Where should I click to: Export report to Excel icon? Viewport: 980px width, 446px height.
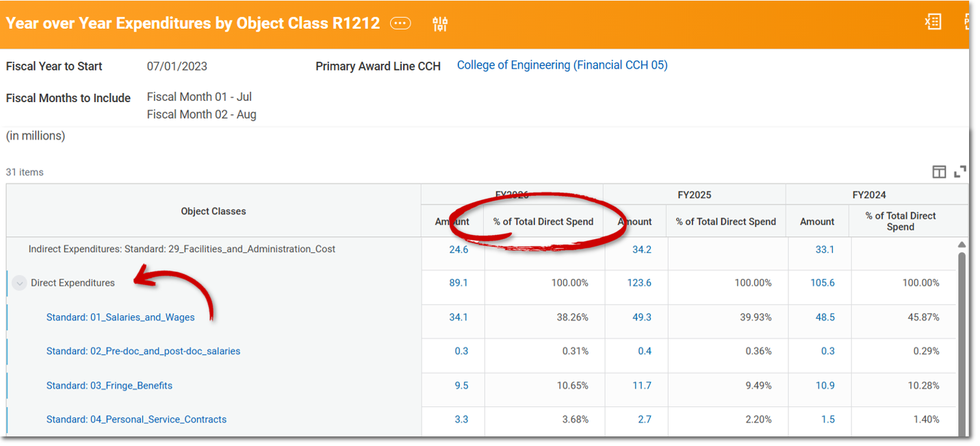(x=933, y=22)
